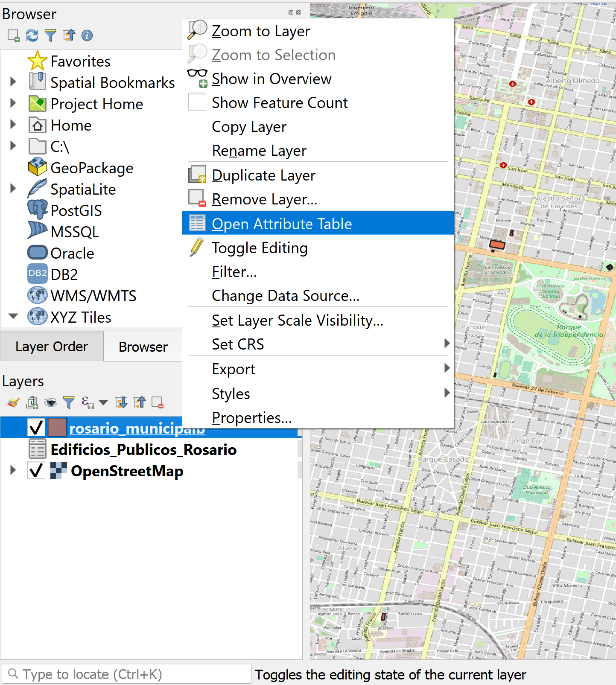Screen dimensions: 616x685
Task: Click the rosario_municipalb color swatch
Action: pos(57,427)
